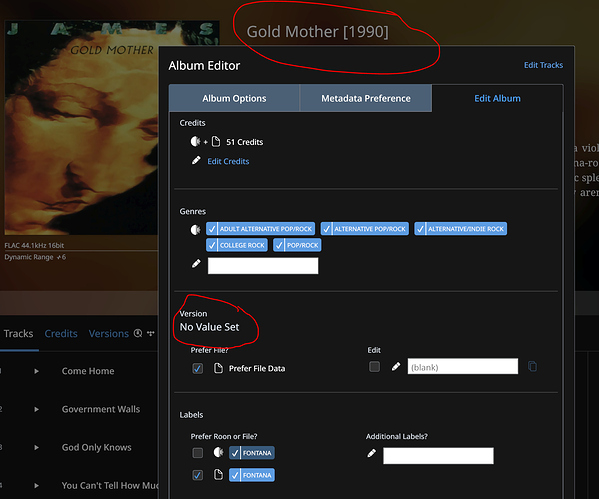
Task: Click the copy icon beside Version blank field
Action: (x=532, y=366)
